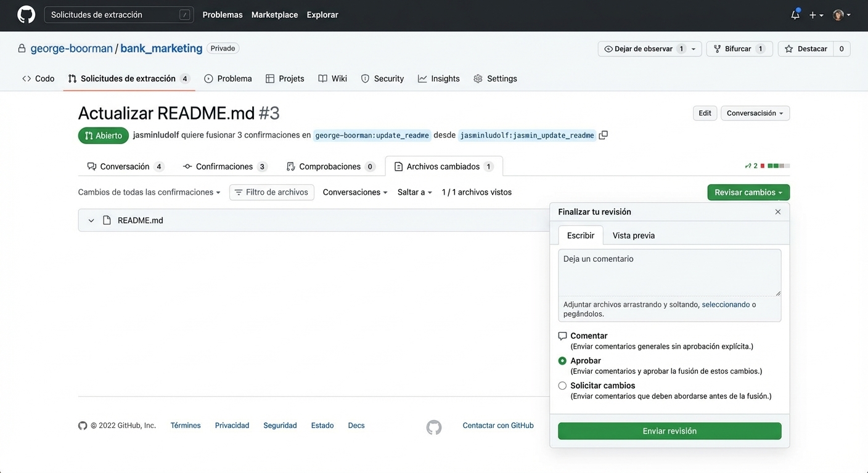Viewport: 868px width, 473px height.
Task: Open the Solicitudes de extracción repository tab
Action: click(x=129, y=79)
